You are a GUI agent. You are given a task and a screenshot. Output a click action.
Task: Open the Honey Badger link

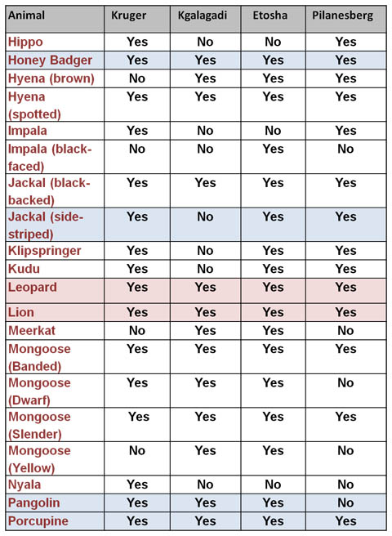pyautogui.click(x=50, y=60)
